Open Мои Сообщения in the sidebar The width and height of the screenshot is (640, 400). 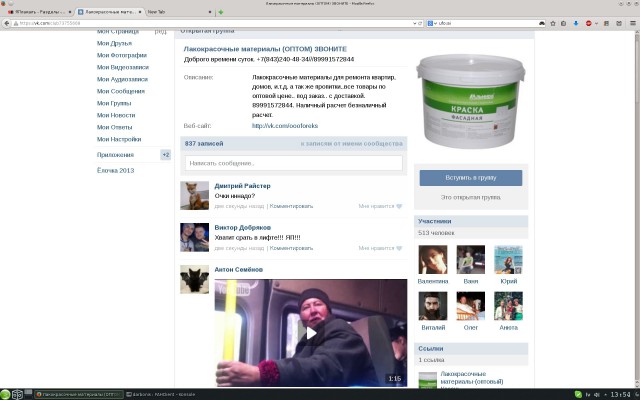(121, 91)
